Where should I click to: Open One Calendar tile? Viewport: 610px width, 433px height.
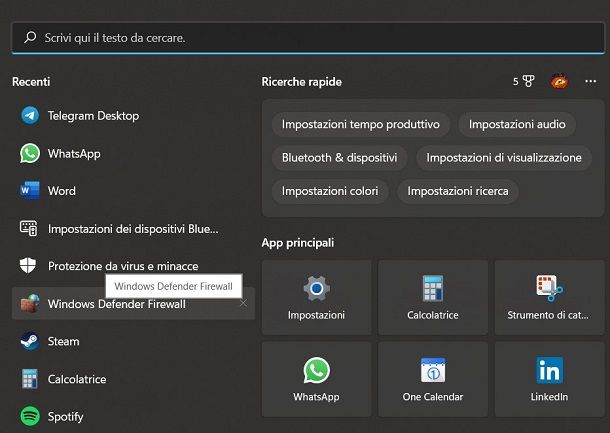(433, 379)
